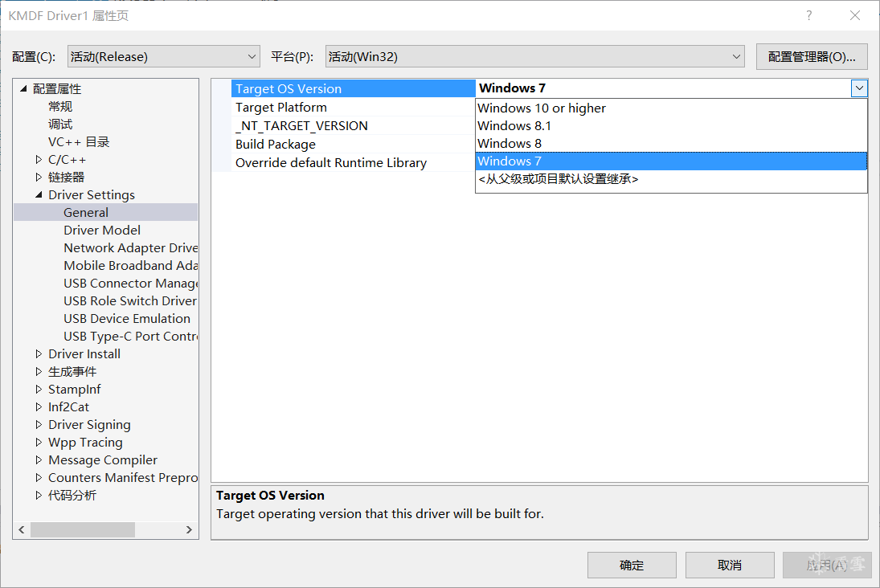Select VC++ 目录 in the tree
Viewport: 880px width, 588px height.
point(79,142)
